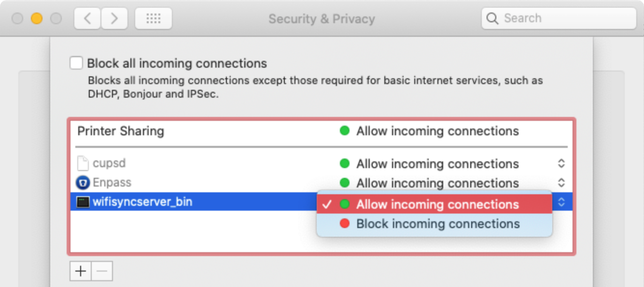Click the wifisyncserver_bin row popup arrows
644x287 pixels.
[x=561, y=202]
